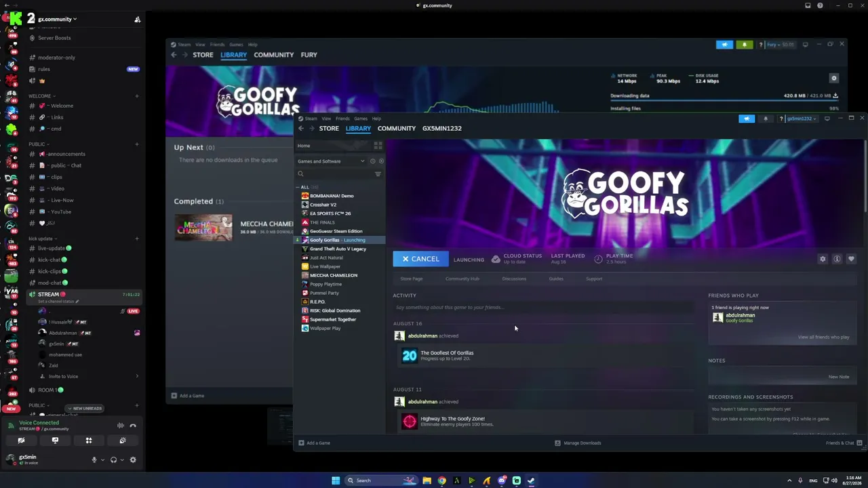Open MECCHA CHAMELEON completed download thumbnail
This screenshot has height=488, width=868.
(x=203, y=228)
